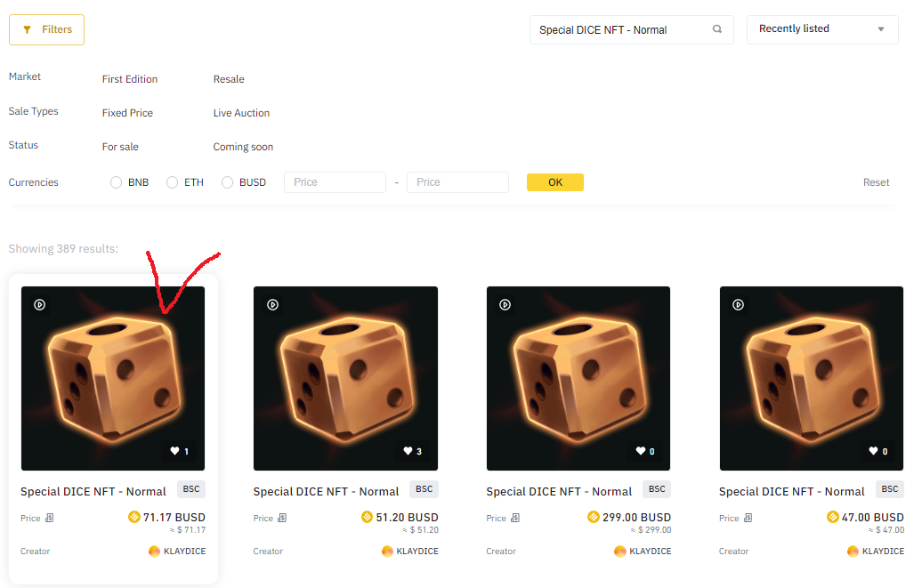Like the 299.00 BUSD dice with heart icon
Image resolution: width=922 pixels, height=588 pixels.
[641, 451]
